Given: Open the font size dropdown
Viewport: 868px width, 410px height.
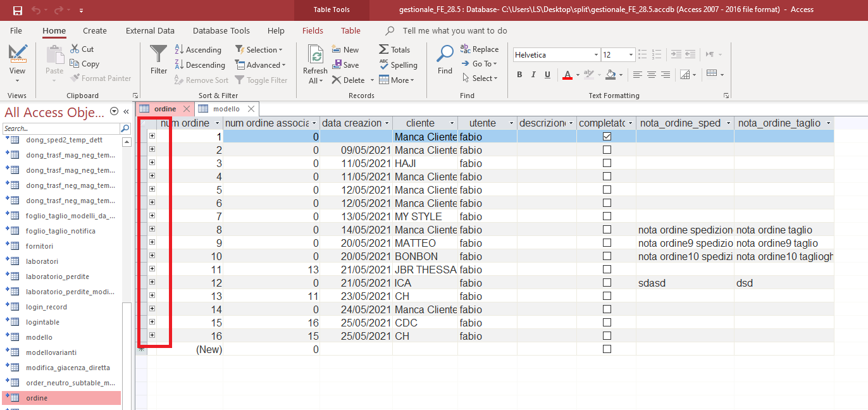Looking at the screenshot, I should (x=630, y=55).
